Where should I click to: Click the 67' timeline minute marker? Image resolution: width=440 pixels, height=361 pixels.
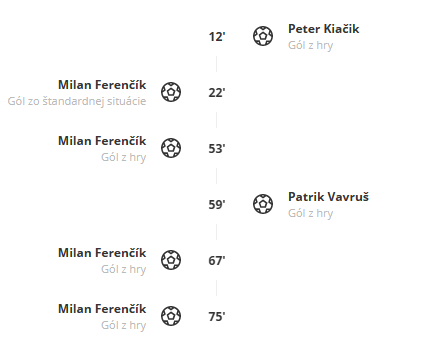click(217, 261)
